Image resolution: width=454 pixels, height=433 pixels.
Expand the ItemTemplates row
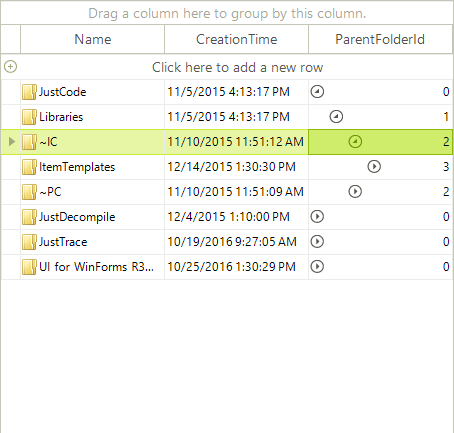[x=374, y=167]
